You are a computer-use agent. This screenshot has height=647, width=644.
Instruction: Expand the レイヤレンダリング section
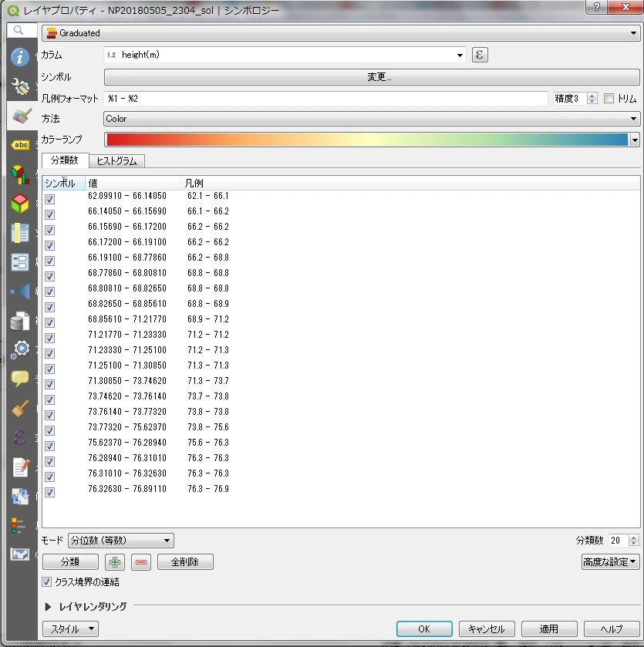pos(48,607)
